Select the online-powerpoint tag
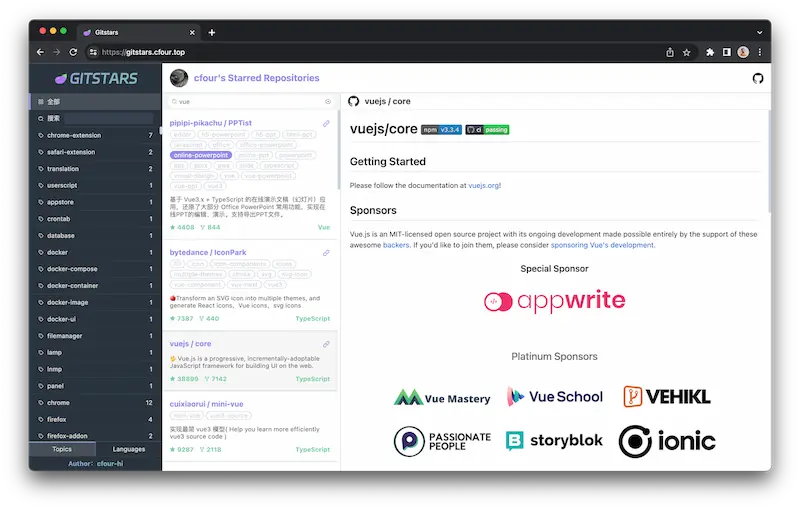Viewport: 800px width, 509px height. tap(201, 155)
